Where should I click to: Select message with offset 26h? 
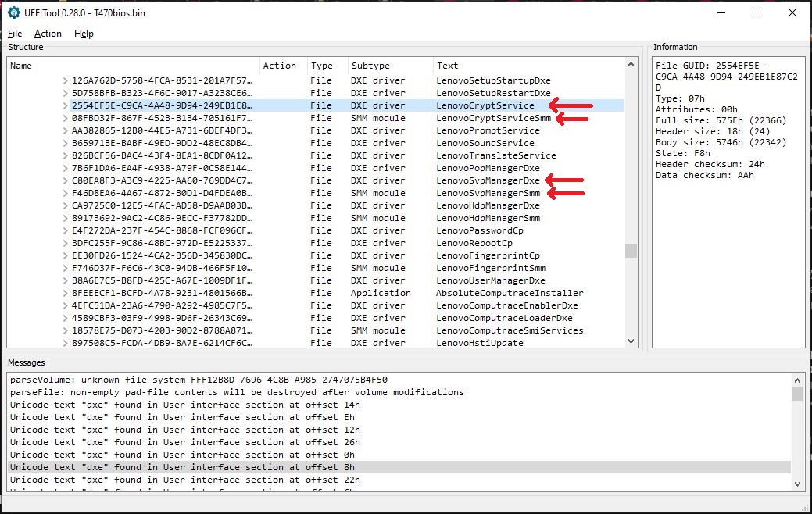(185, 442)
